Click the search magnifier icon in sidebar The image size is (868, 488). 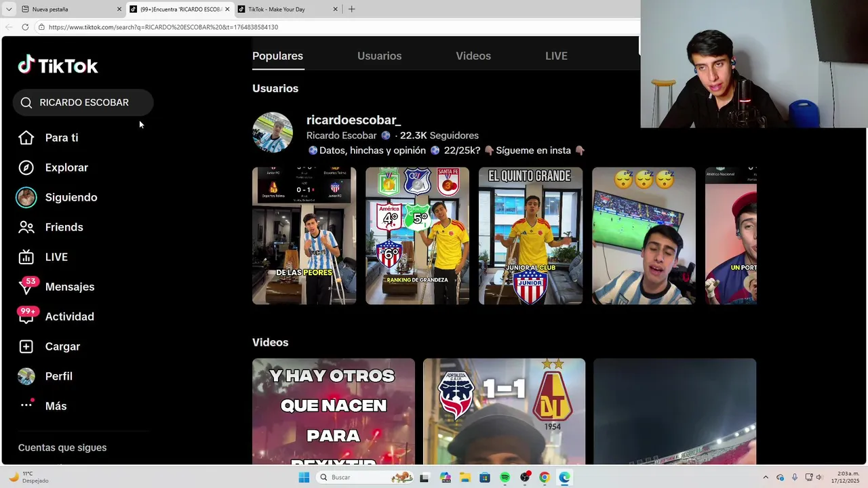coord(26,102)
